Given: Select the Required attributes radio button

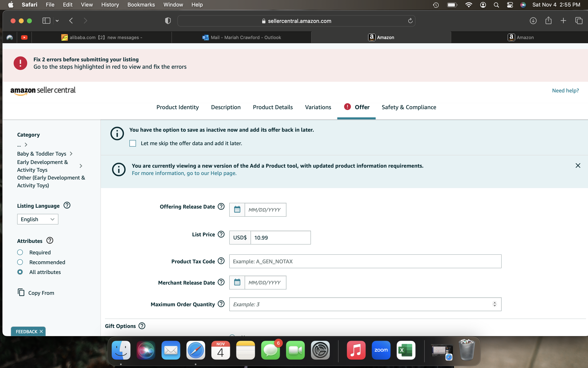Looking at the screenshot, I should pos(20,252).
